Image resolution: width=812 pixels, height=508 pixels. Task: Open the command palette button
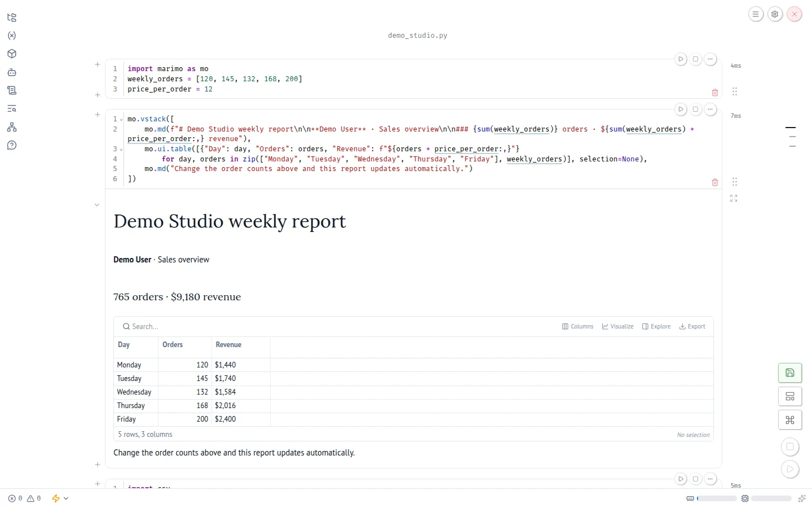click(790, 420)
